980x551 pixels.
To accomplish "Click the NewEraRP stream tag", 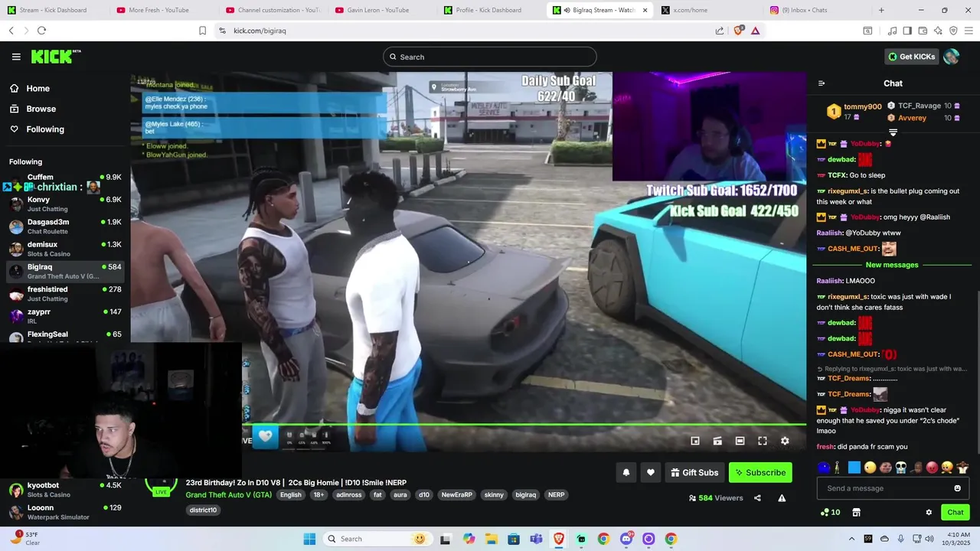I will pos(457,495).
